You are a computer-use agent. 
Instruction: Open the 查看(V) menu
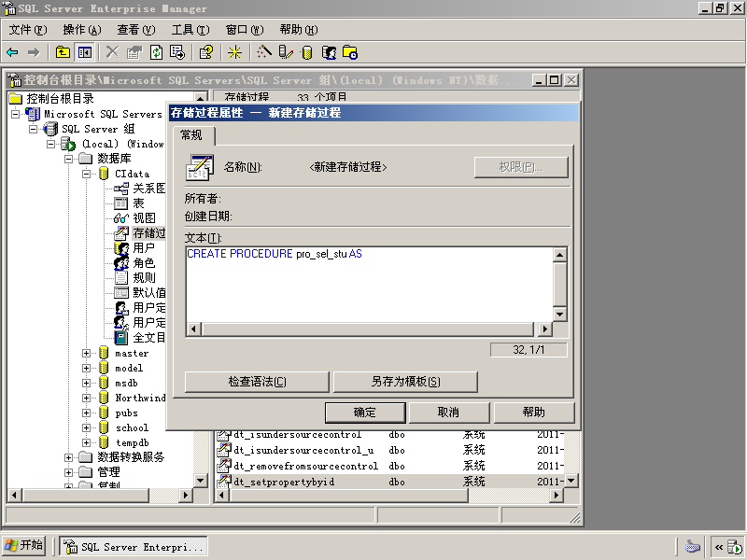(x=136, y=30)
